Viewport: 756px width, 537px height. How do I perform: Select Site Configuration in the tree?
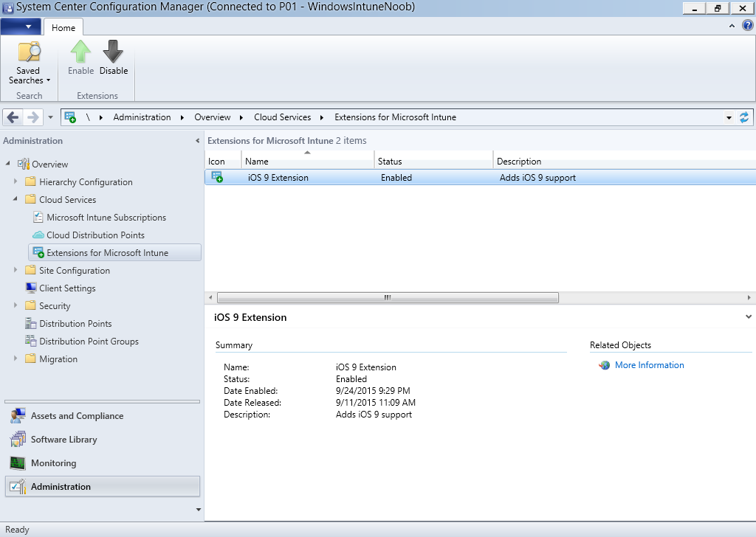[75, 270]
